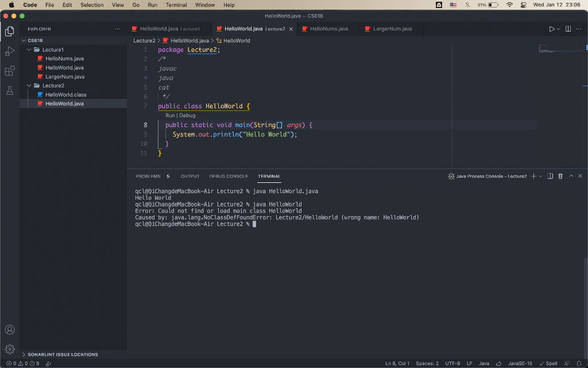This screenshot has height=368, width=588.
Task: Click the debug launch icon in status bar
Action: coord(48,363)
